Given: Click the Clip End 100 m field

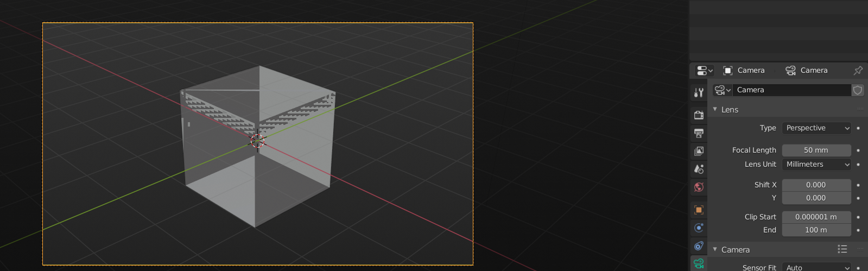Looking at the screenshot, I should click(x=816, y=230).
